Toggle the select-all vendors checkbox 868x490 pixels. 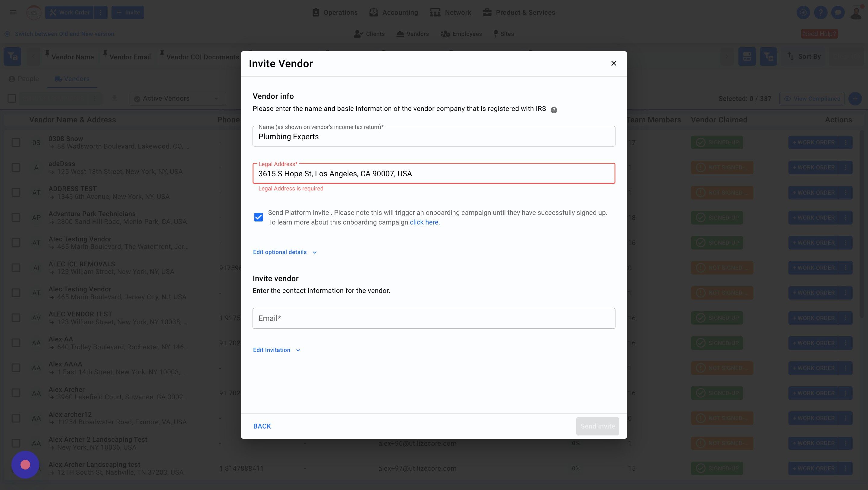12,99
